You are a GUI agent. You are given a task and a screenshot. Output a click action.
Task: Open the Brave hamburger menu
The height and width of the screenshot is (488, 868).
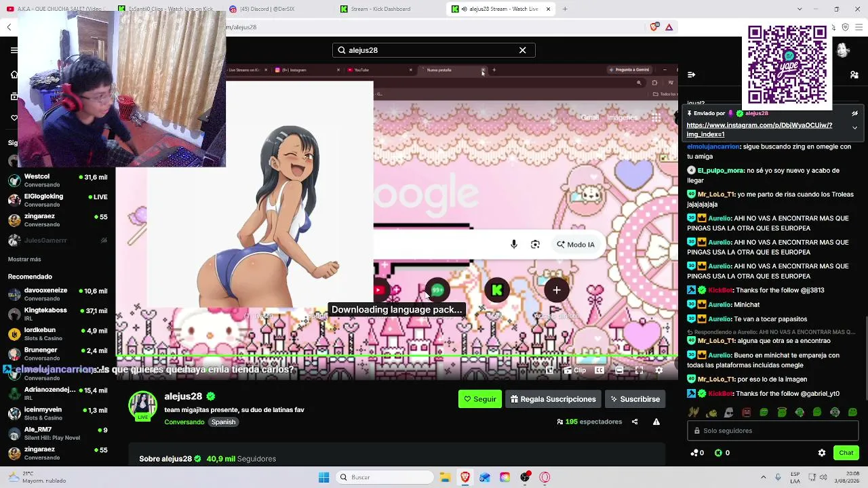tap(859, 27)
